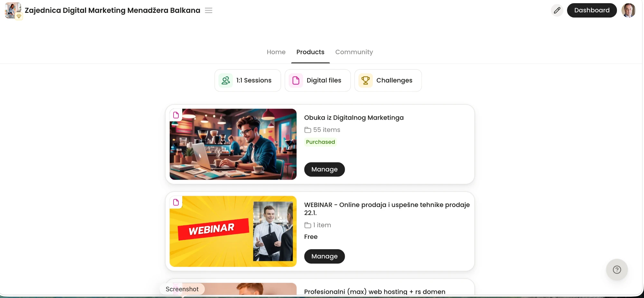Filter by Digital files
This screenshot has width=644, height=298.
(317, 80)
